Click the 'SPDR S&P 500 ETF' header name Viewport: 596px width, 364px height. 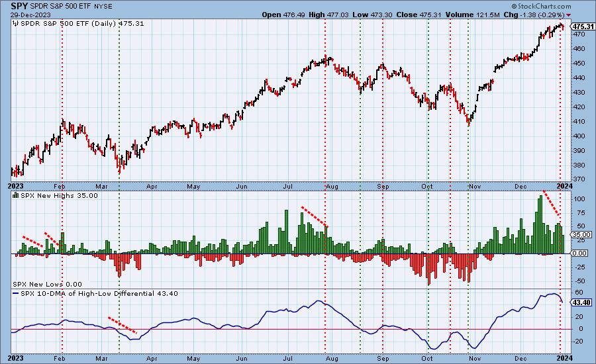(60, 7)
